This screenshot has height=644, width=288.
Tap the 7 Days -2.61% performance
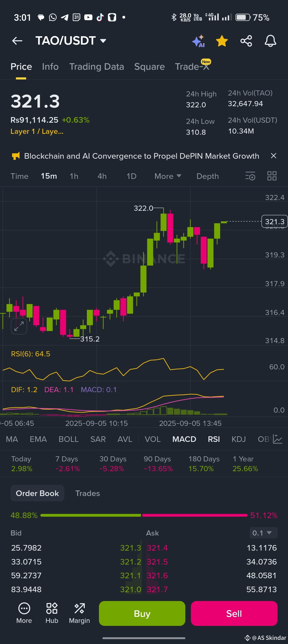pyautogui.click(x=68, y=464)
